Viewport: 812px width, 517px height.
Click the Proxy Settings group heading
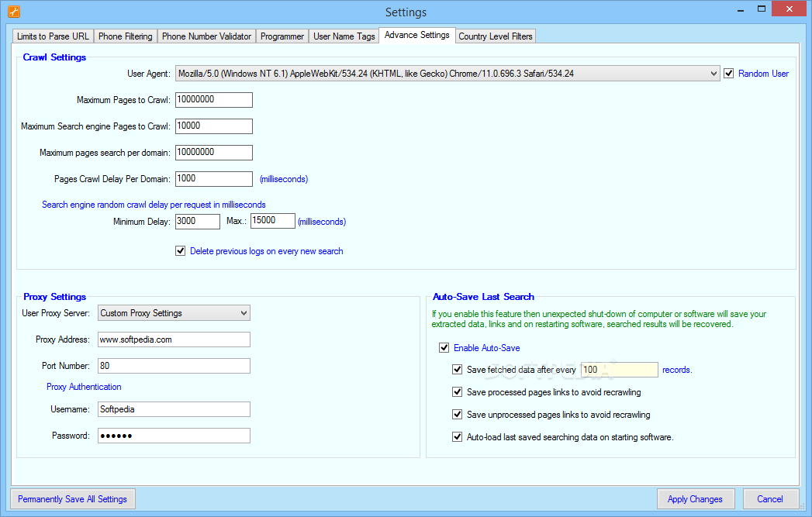pyautogui.click(x=54, y=297)
